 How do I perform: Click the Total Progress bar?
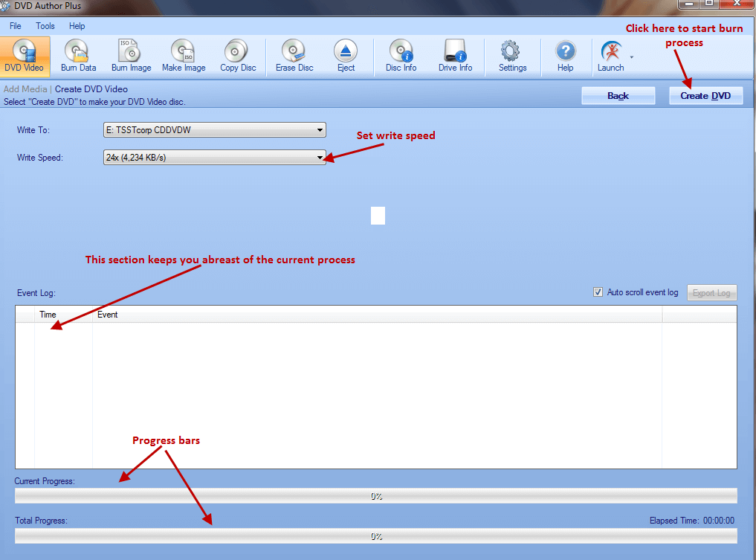tap(376, 536)
